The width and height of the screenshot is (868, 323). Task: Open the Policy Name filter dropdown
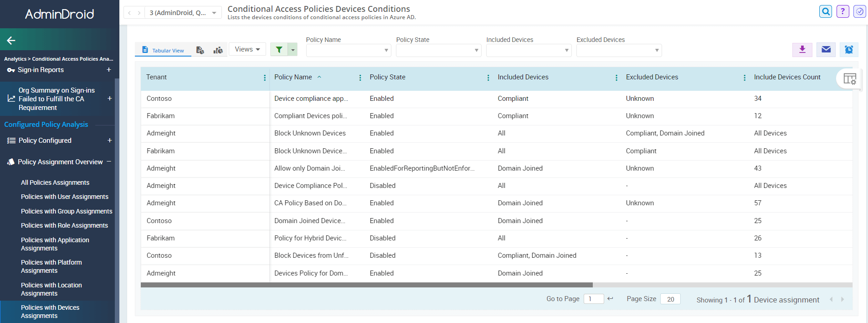349,50
